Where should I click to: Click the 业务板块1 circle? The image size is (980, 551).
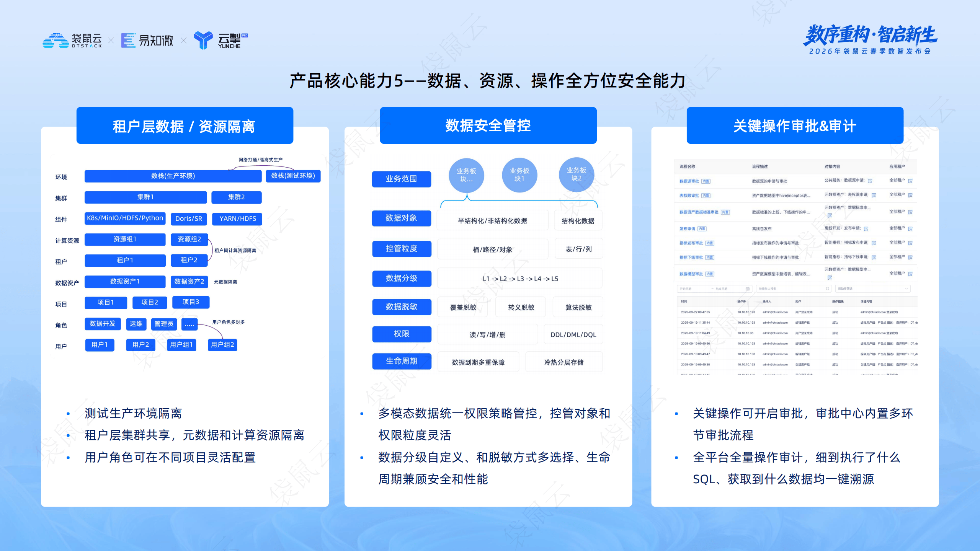pyautogui.click(x=519, y=175)
